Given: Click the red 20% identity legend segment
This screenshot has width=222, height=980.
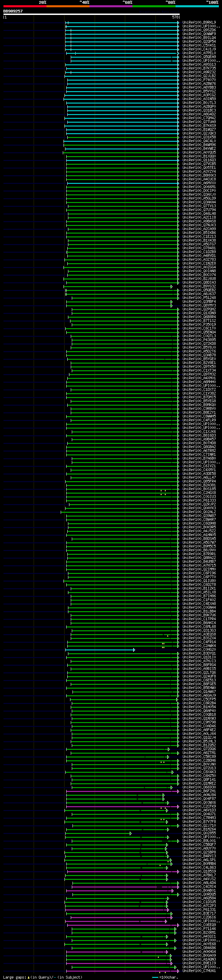Looking at the screenshot, I should click(x=25, y=6).
